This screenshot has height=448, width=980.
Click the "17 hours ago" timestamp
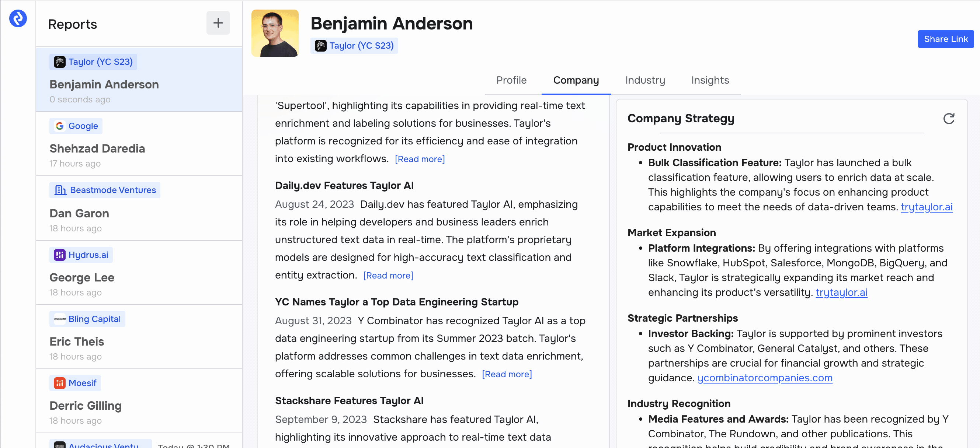point(75,164)
